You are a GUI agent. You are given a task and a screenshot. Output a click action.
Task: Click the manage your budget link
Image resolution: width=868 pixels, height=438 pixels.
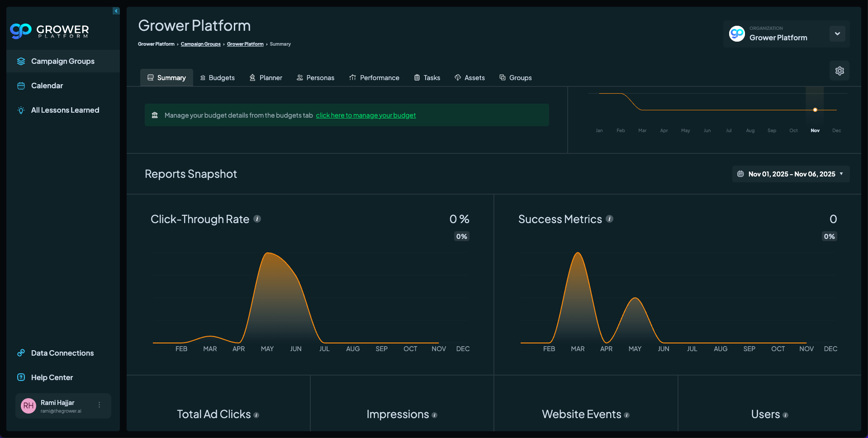pos(365,115)
